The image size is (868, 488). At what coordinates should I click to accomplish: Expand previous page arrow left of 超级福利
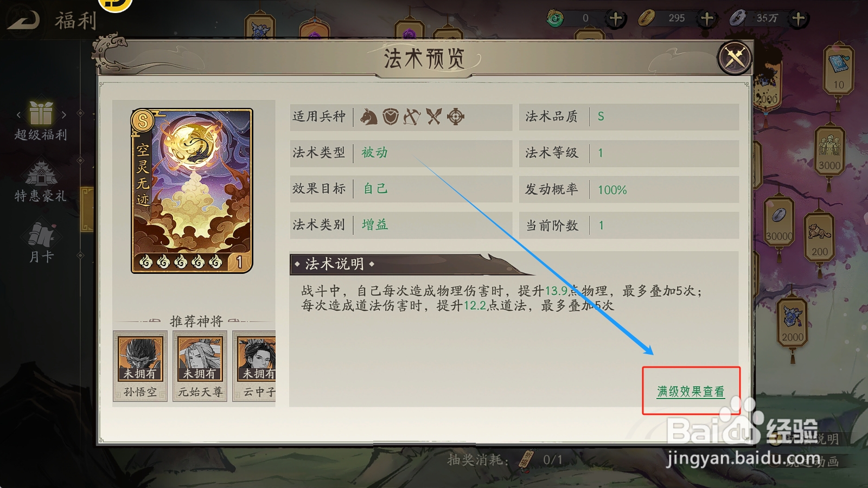pyautogui.click(x=18, y=114)
